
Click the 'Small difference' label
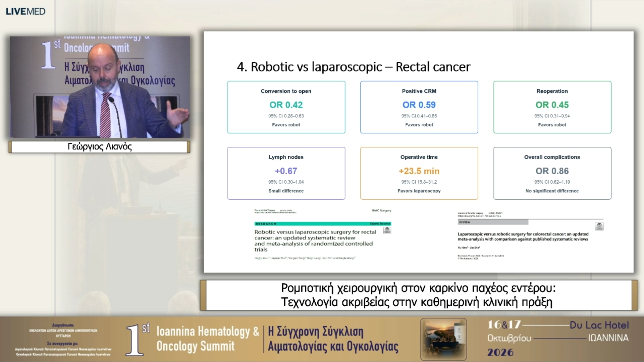286,191
